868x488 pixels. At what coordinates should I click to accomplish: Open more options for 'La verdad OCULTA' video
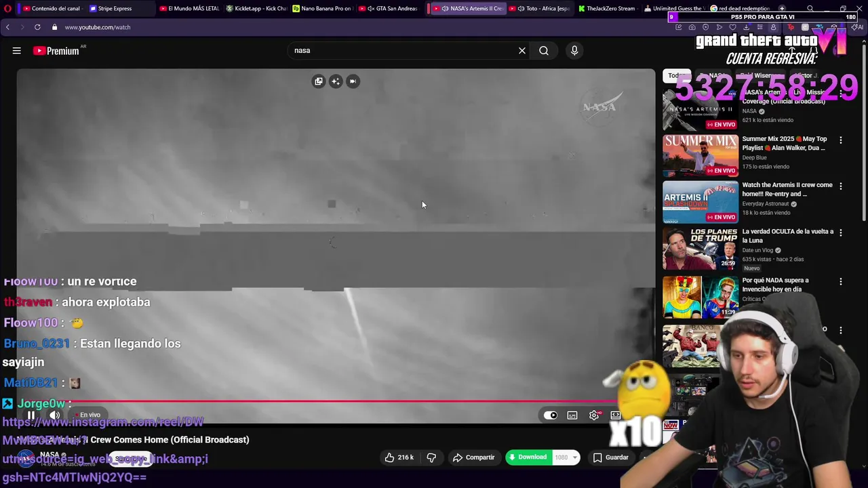841,232
